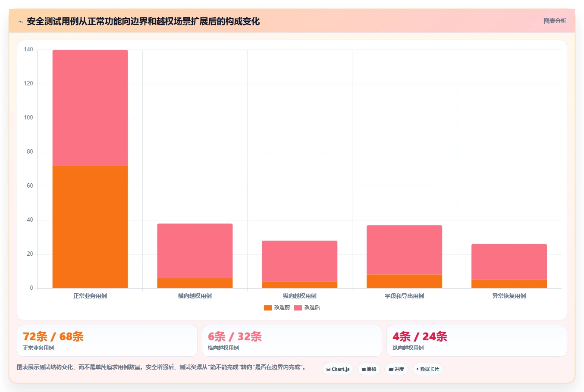Image resolution: width=584 pixels, height=392 pixels.
Task: Open the Chart.js tag chip
Action: (338, 369)
